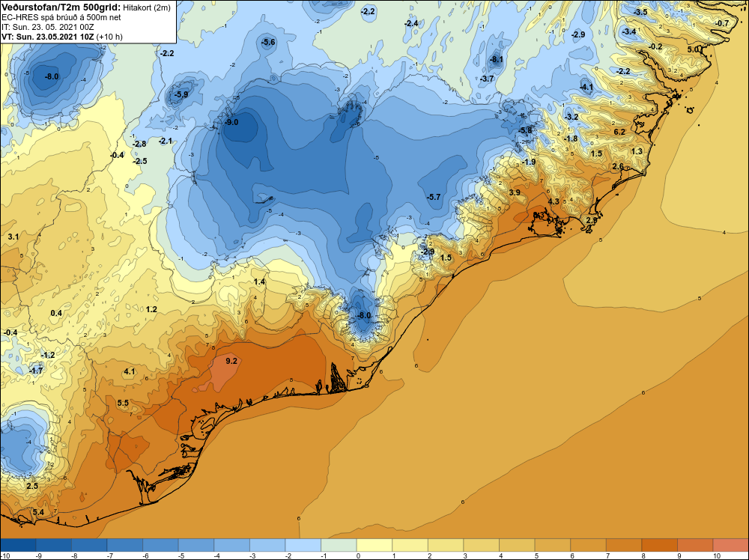Click the -9.0 temperature label on the glacier
The height and width of the screenshot is (560, 749).
(231, 122)
